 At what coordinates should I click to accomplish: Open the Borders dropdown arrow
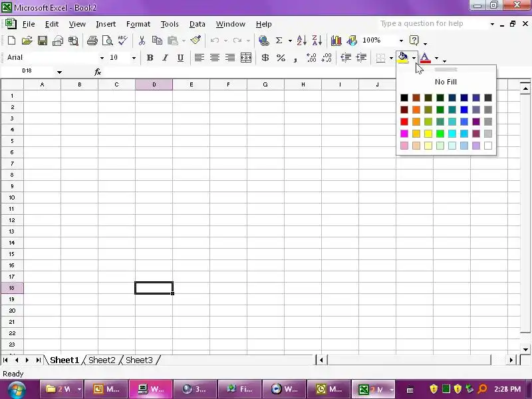click(x=391, y=59)
